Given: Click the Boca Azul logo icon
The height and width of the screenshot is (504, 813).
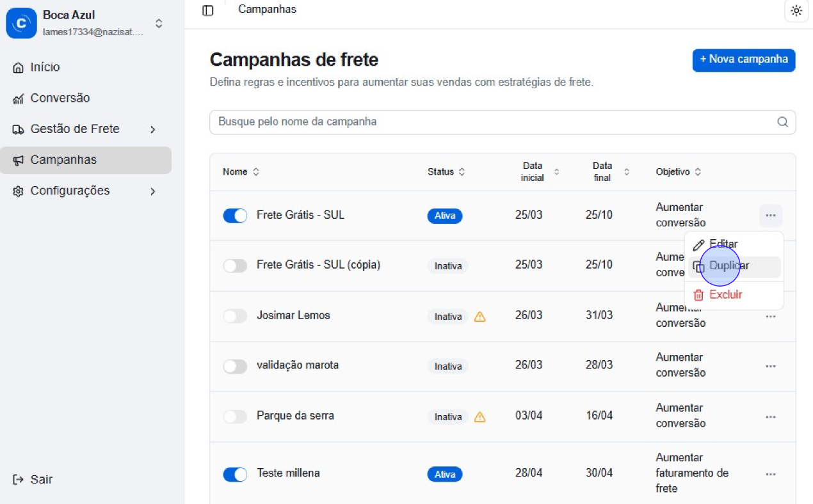Looking at the screenshot, I should click(21, 23).
